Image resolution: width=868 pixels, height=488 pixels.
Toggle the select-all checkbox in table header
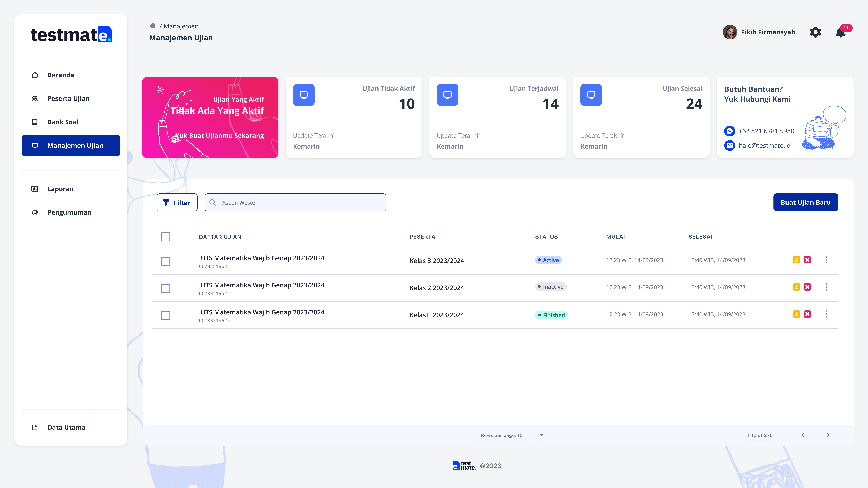click(165, 237)
